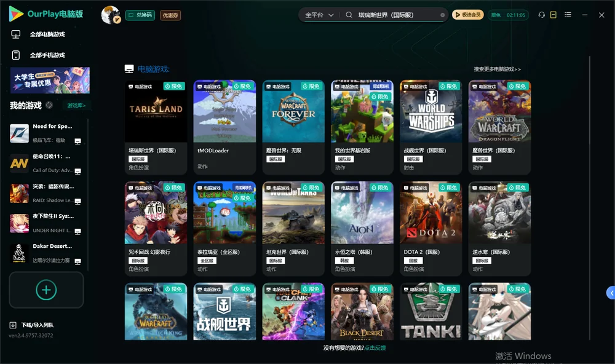This screenshot has width=615, height=364.
Task: Click the PC icon beside Dakar Desert
Action: point(77,262)
